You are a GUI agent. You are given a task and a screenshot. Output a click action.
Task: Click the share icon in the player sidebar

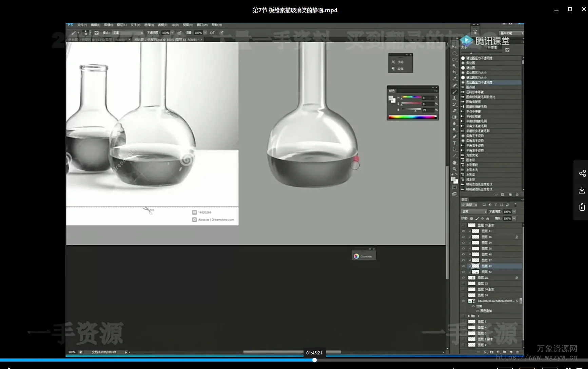point(582,173)
